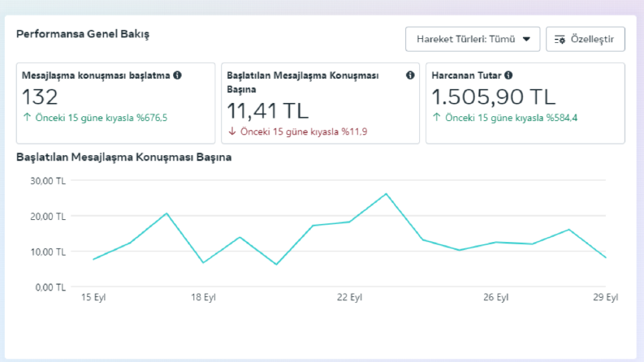
Task: Click the 18 Eyl date label
Action: pyautogui.click(x=203, y=297)
